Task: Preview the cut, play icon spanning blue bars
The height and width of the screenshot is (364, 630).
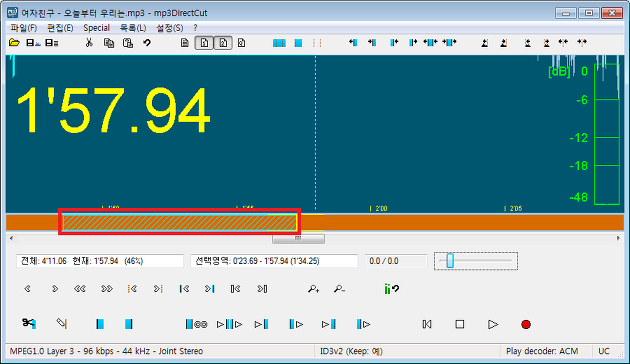Action: tap(229, 324)
